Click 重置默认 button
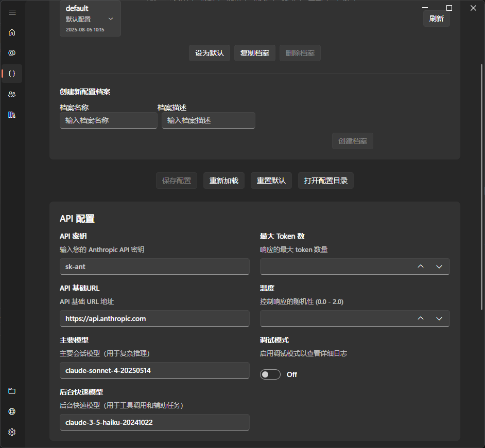The width and height of the screenshot is (485, 448). click(x=271, y=181)
